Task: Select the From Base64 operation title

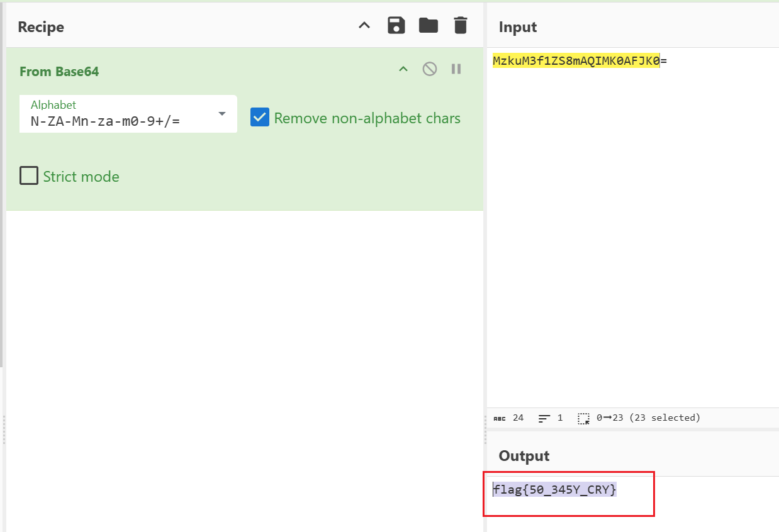Action: pyautogui.click(x=59, y=72)
